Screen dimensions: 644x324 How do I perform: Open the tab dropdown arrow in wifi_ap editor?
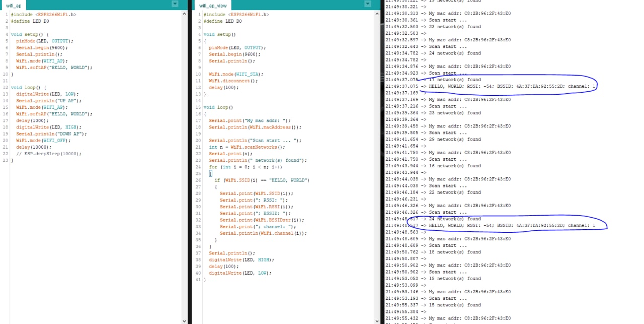[x=175, y=4]
